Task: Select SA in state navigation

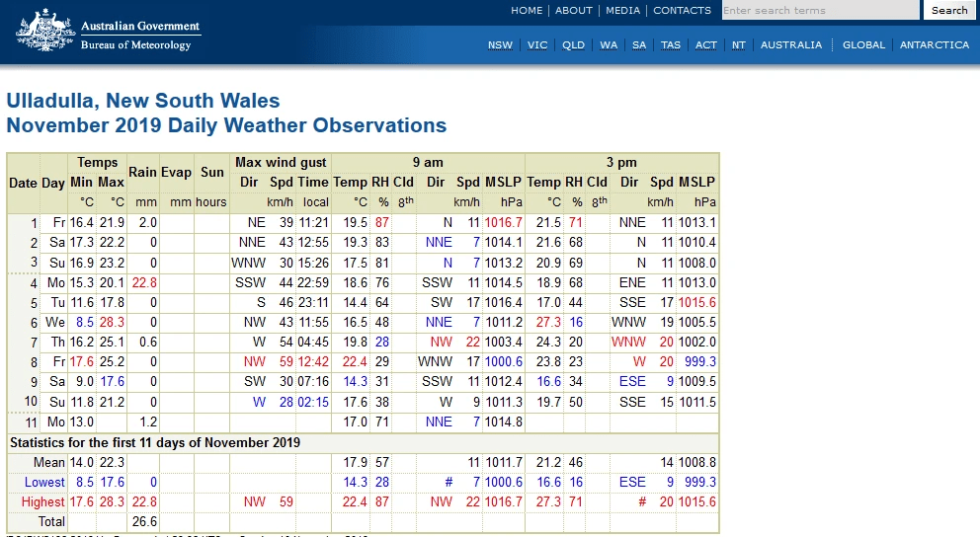Action: pos(639,45)
